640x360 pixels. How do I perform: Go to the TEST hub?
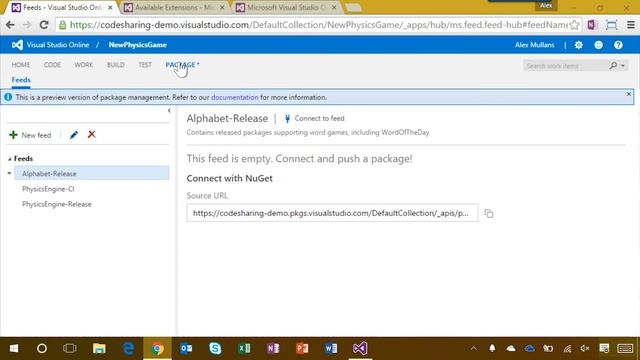[x=145, y=65]
